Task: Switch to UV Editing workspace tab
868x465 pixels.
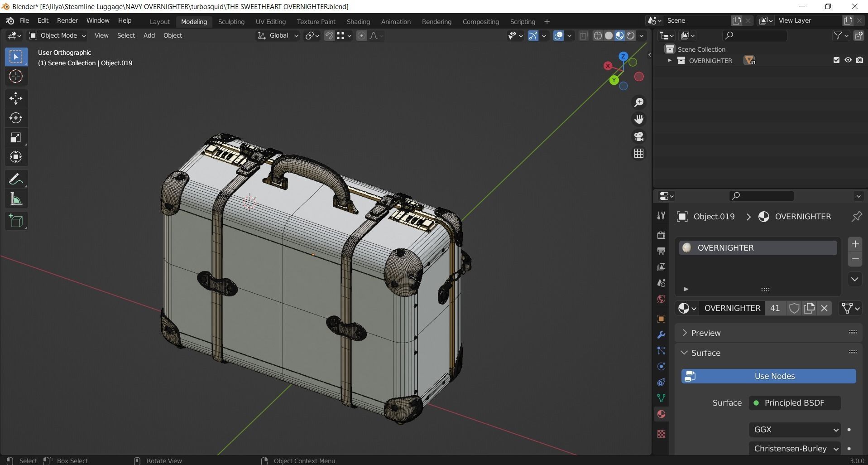Action: click(x=270, y=22)
